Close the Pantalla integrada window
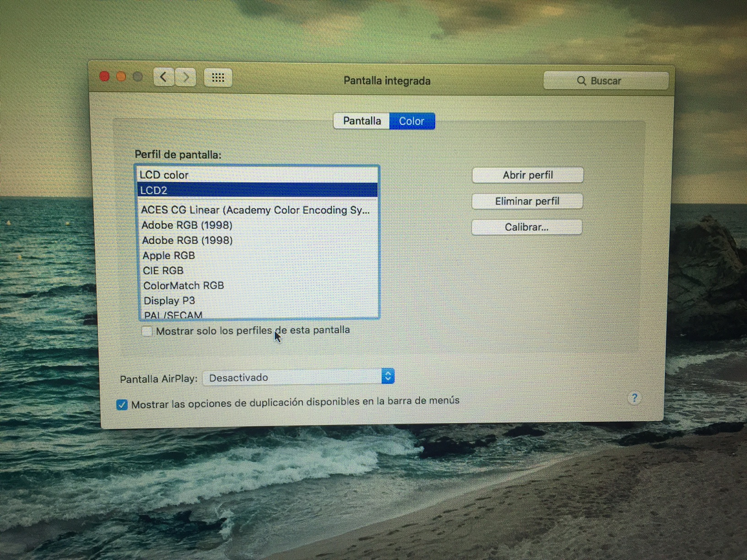 pos(104,76)
